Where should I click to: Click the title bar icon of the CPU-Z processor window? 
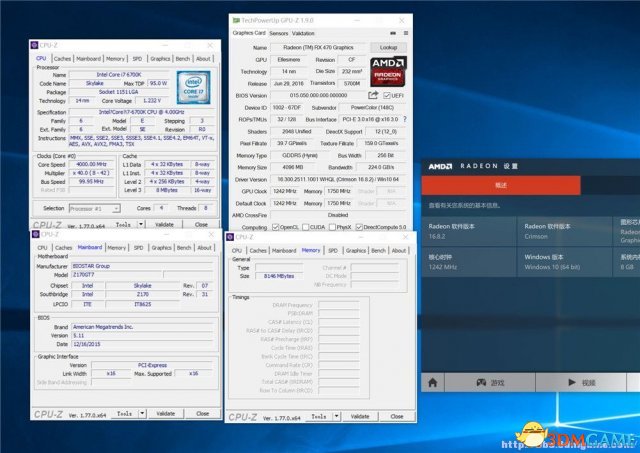coord(35,45)
